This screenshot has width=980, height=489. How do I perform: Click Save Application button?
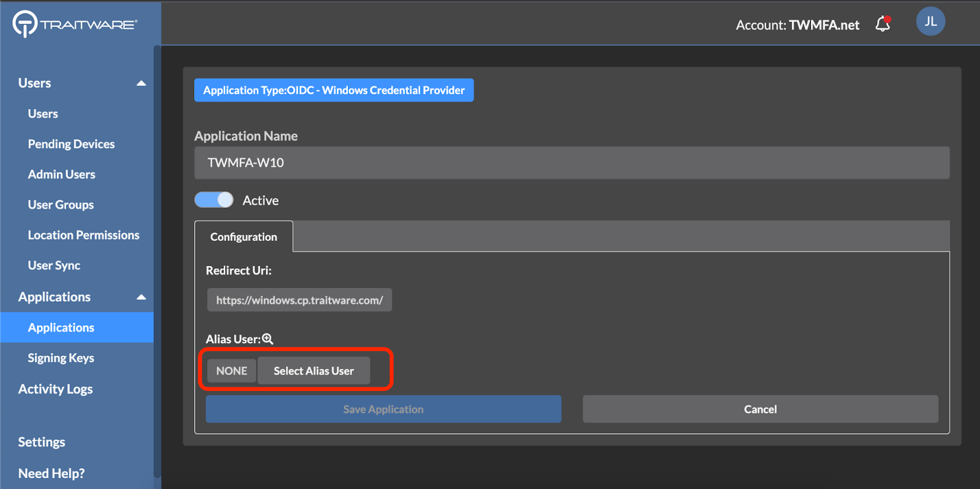(383, 409)
